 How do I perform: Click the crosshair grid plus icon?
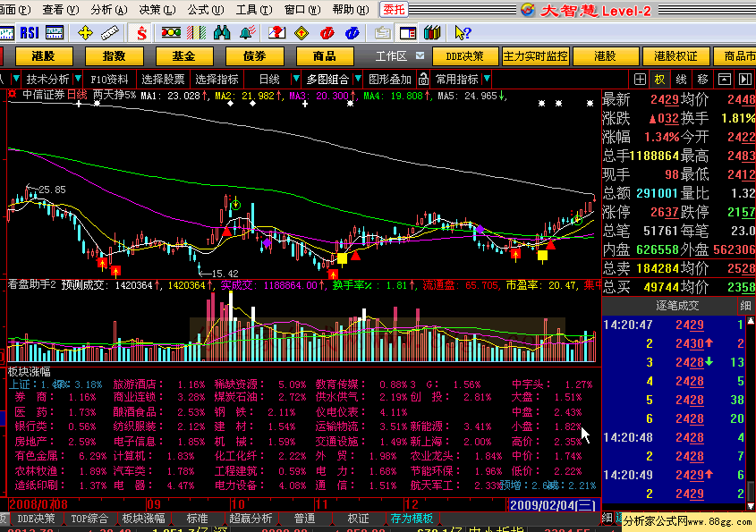(x=640, y=79)
